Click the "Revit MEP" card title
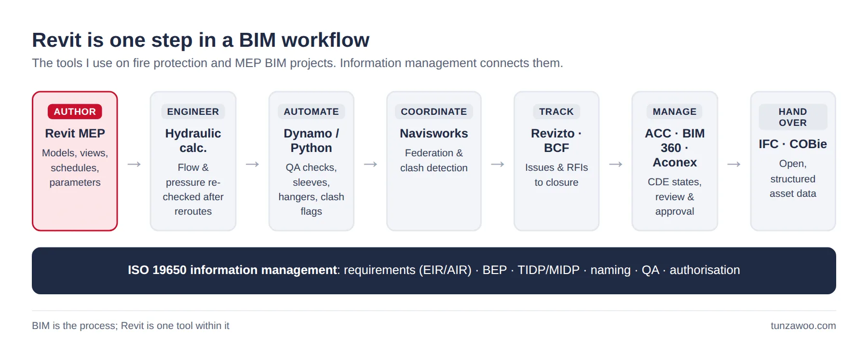Screen dimensions: 868x357 75,133
